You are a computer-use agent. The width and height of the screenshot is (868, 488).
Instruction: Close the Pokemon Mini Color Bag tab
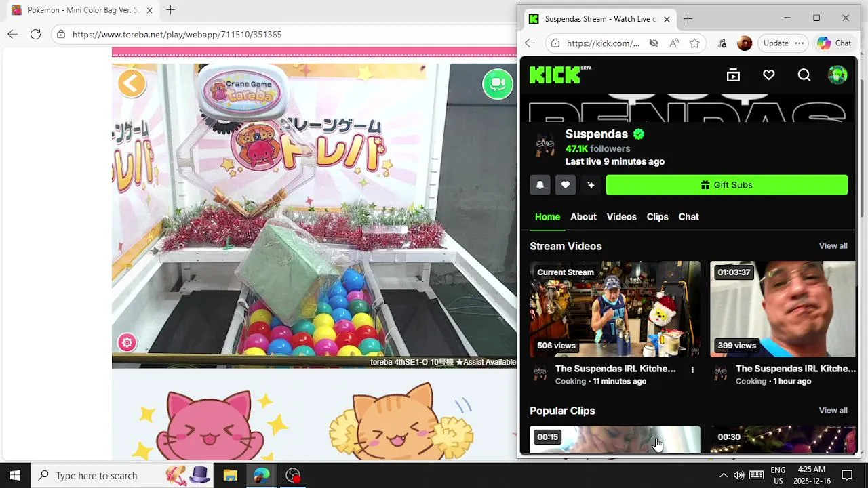(149, 10)
